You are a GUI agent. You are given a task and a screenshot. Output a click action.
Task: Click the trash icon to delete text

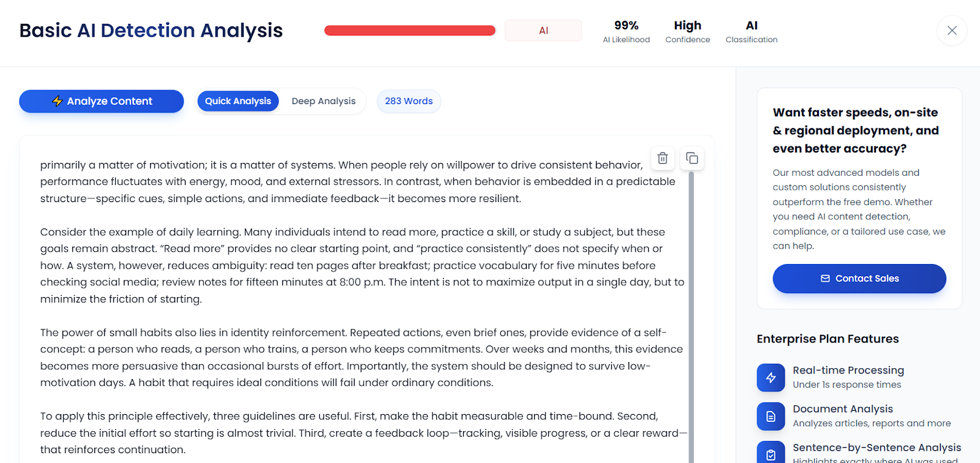point(662,158)
